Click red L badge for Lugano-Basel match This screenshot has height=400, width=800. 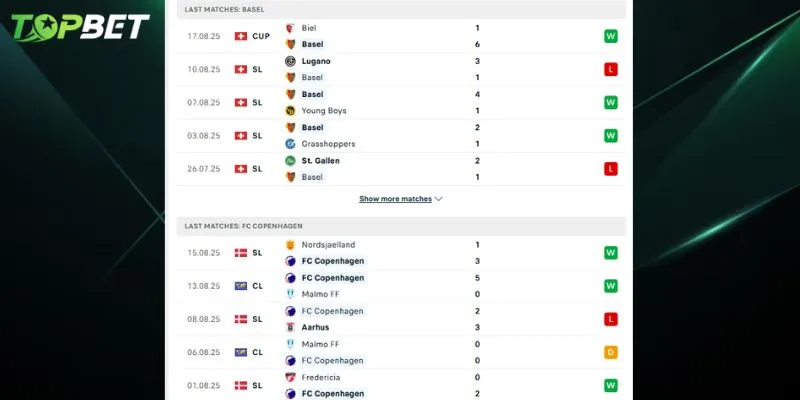click(x=610, y=69)
